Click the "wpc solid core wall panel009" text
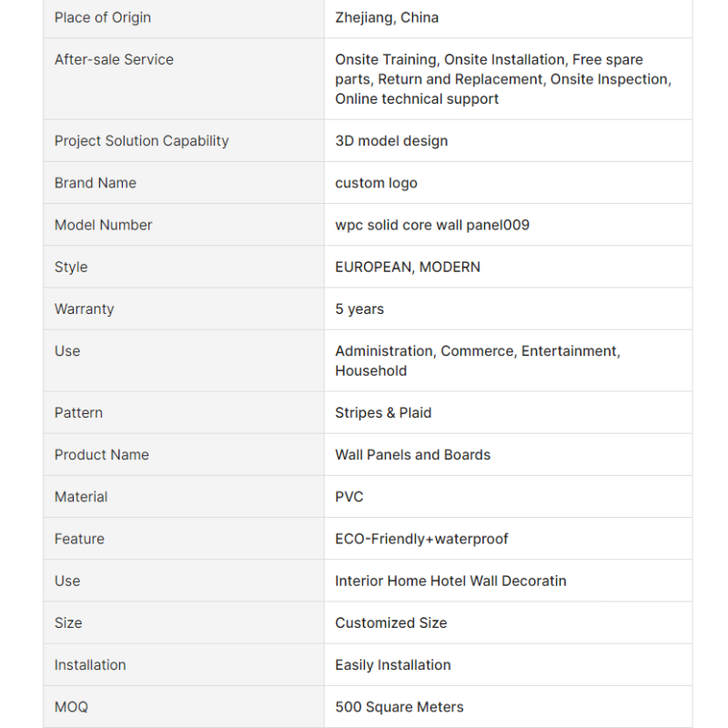Image resolution: width=728 pixels, height=728 pixels. coord(432,225)
